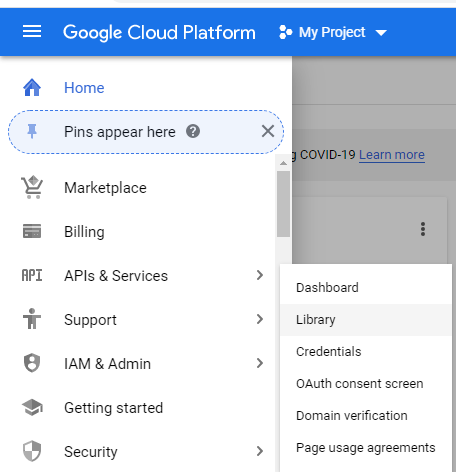Choose Credentials in the submenu
Viewport: 456px width, 472px height.
pos(366,352)
